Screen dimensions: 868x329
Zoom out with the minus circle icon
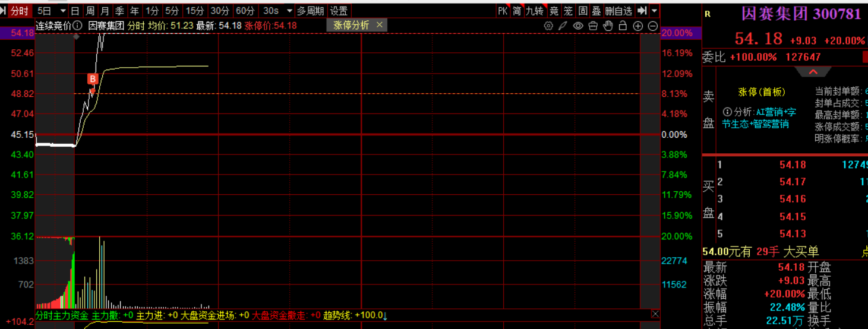coord(652,26)
